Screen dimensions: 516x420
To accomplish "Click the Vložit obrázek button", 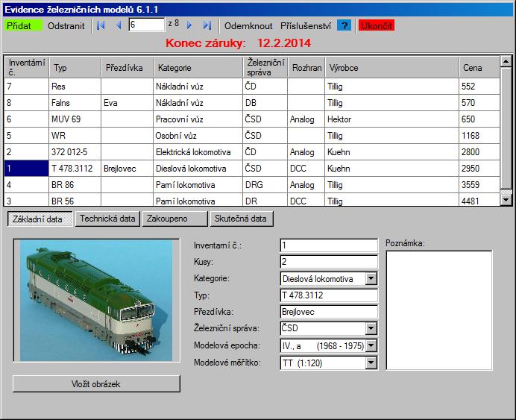I will (x=96, y=383).
